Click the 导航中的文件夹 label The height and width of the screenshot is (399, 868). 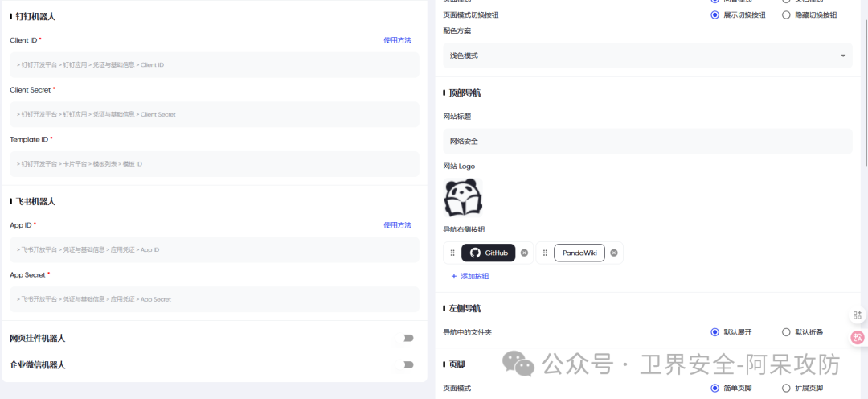point(467,332)
